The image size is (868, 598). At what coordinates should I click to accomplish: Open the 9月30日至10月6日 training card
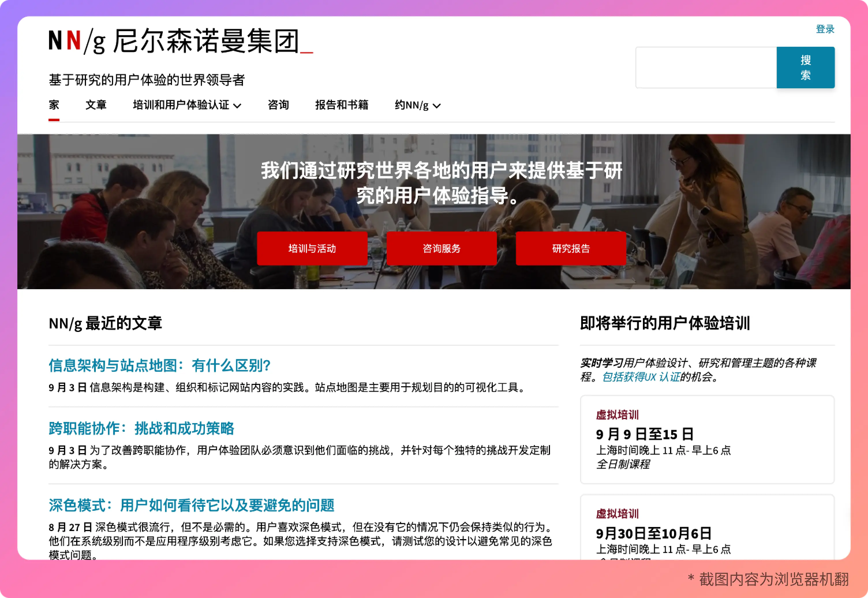click(653, 533)
